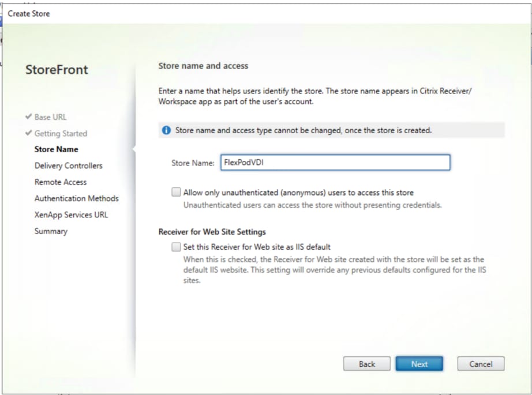Go to the Summary step
This screenshot has height=395, width=532.
pos(51,231)
